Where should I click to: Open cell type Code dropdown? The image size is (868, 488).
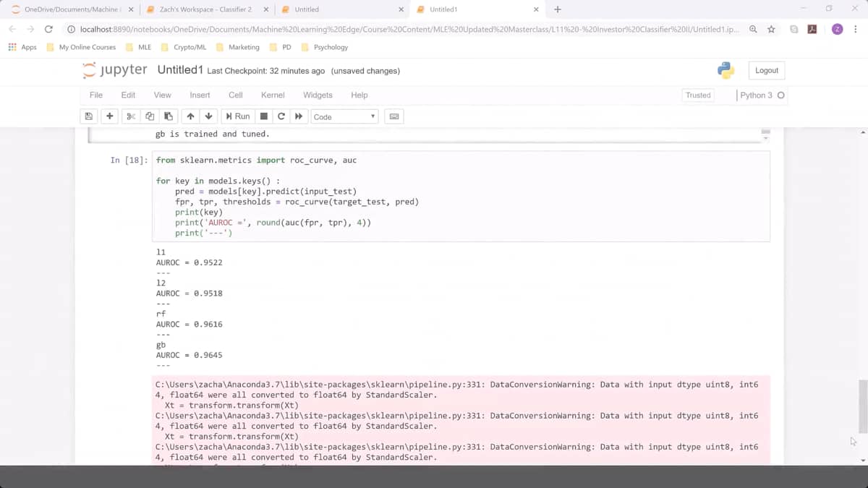[344, 116]
